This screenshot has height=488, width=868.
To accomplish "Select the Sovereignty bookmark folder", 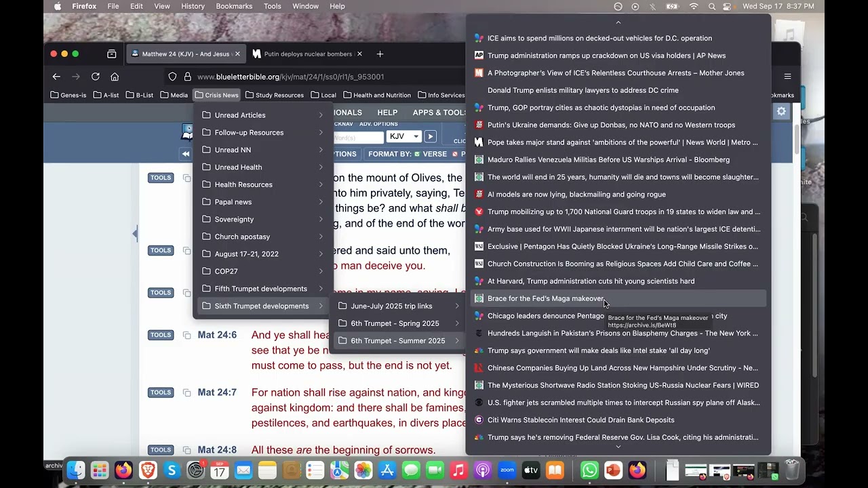I will pyautogui.click(x=263, y=219).
